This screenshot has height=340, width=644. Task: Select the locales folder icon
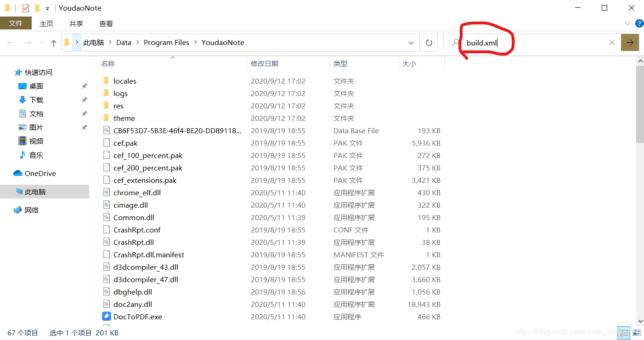(106, 81)
